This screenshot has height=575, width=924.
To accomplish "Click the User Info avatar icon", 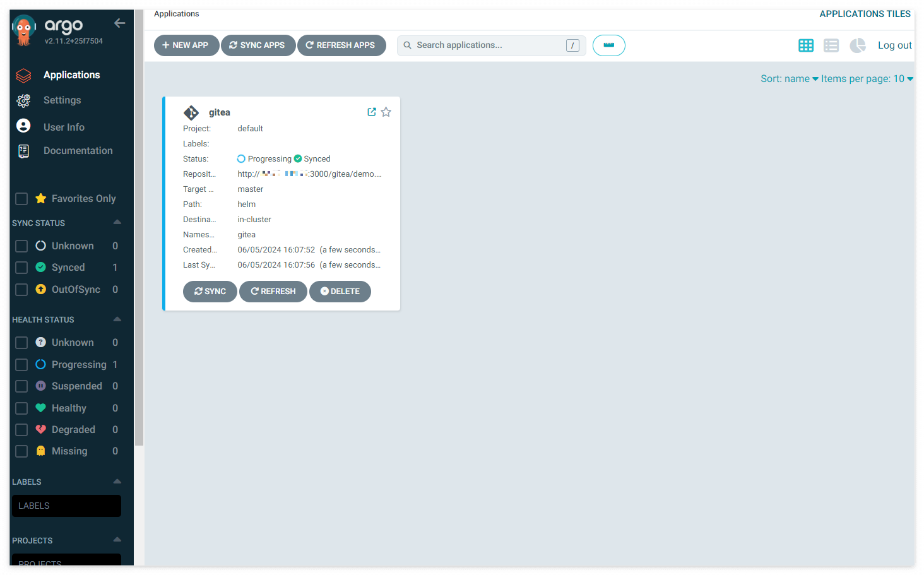I will (x=23, y=126).
